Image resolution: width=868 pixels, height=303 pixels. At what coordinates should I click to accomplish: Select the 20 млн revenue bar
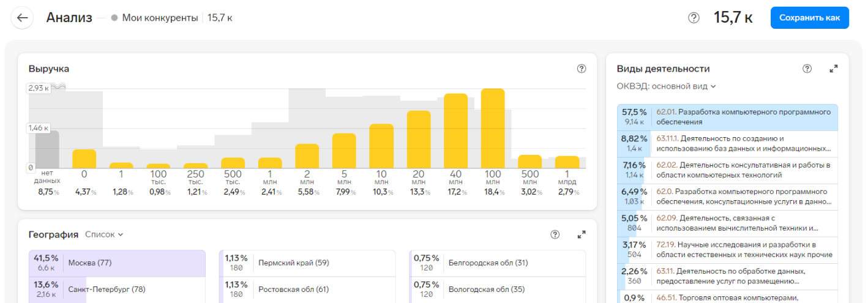(419, 140)
